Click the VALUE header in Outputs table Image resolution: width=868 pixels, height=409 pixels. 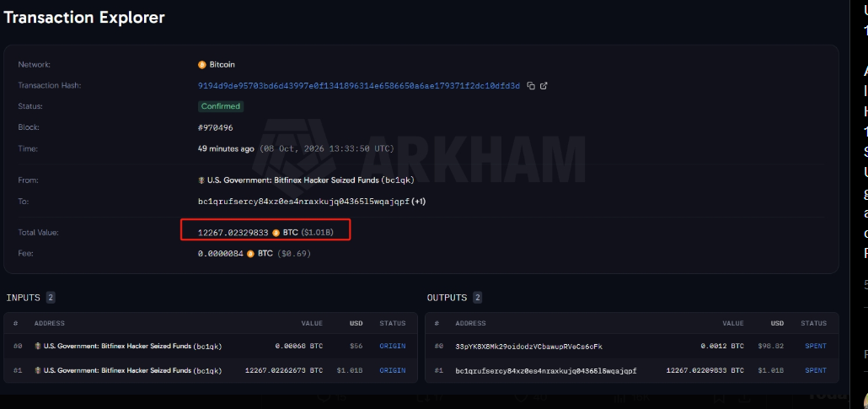(733, 323)
